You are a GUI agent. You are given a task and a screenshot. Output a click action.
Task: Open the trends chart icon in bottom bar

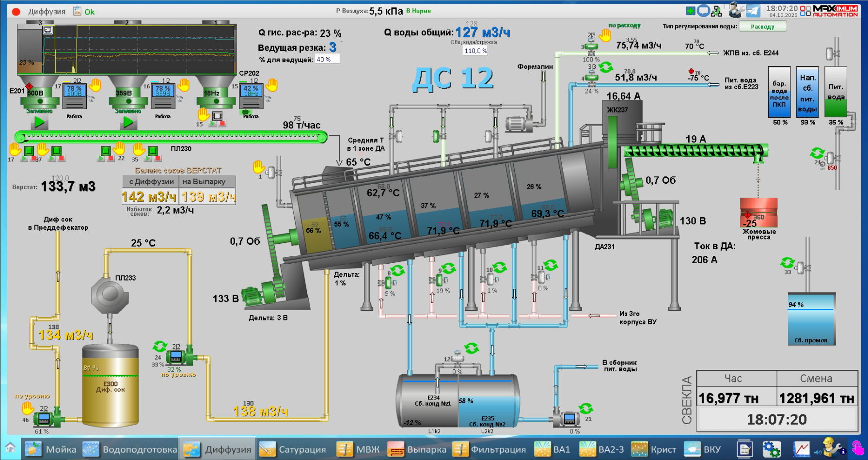pos(801,449)
